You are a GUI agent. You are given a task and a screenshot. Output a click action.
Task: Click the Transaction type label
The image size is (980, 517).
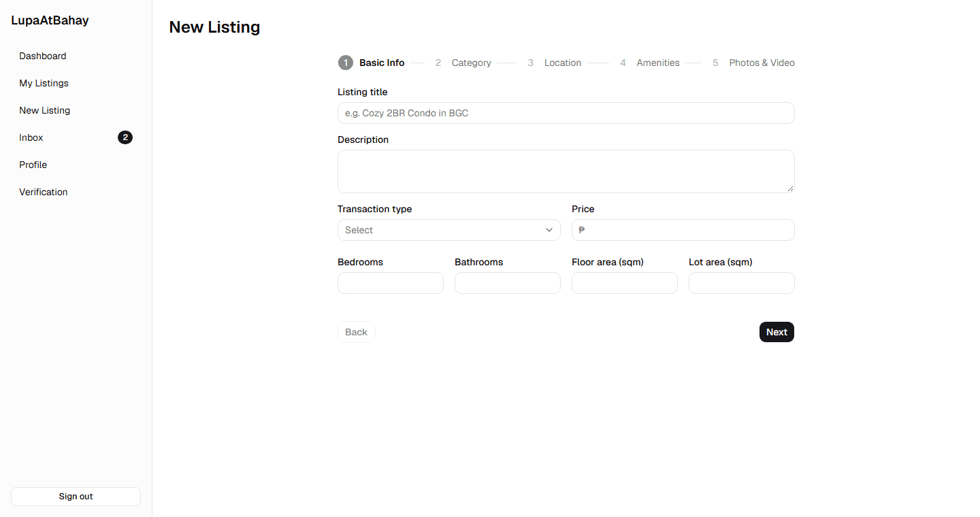(375, 209)
